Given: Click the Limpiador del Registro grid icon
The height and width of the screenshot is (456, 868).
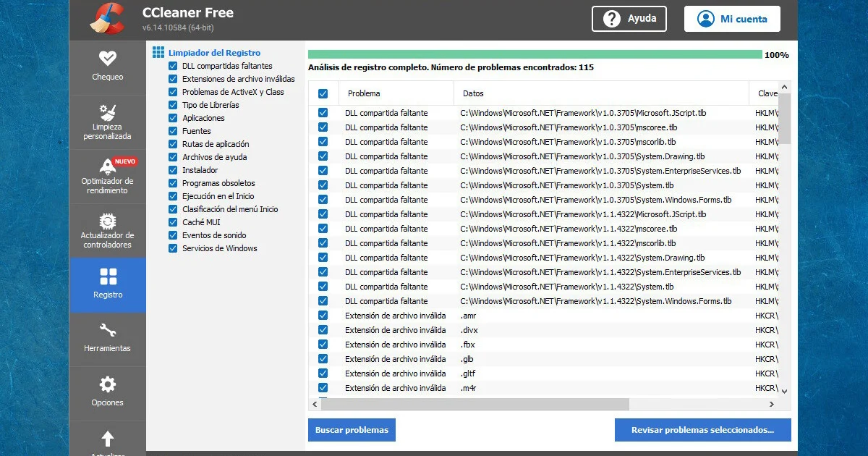Looking at the screenshot, I should coord(158,52).
